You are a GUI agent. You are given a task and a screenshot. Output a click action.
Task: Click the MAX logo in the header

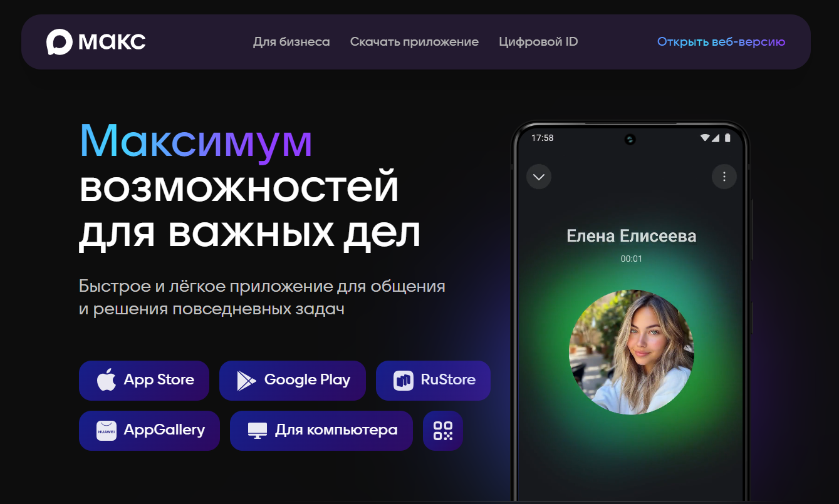tap(96, 42)
